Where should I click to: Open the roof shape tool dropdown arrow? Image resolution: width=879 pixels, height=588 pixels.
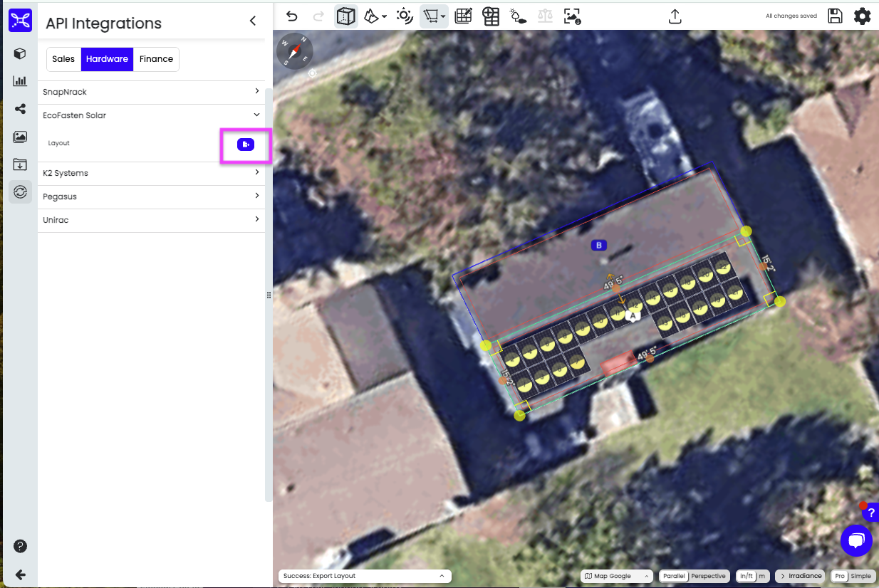[x=385, y=16]
